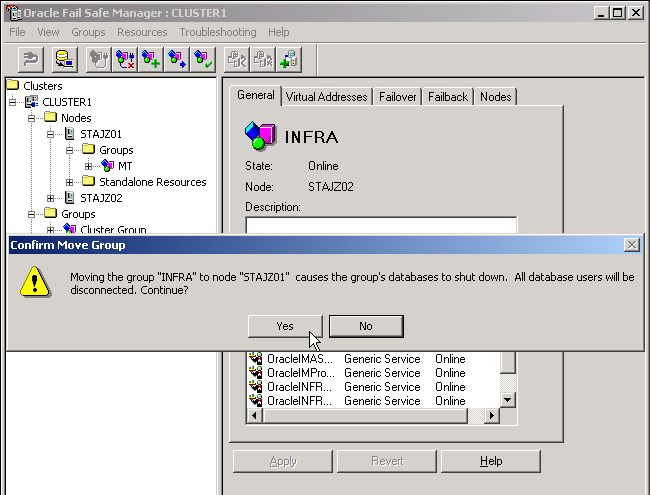Click the move group toolbar icon with blue arrow

coord(177,59)
